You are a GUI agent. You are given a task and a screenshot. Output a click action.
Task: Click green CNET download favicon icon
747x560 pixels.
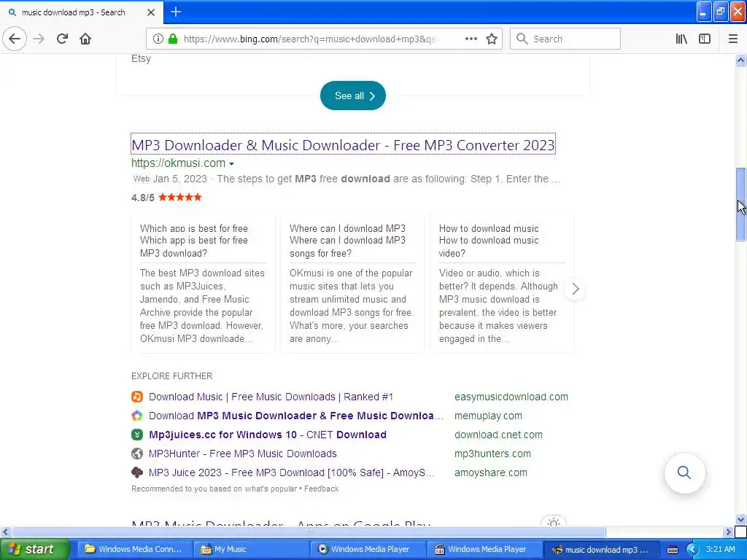137,435
